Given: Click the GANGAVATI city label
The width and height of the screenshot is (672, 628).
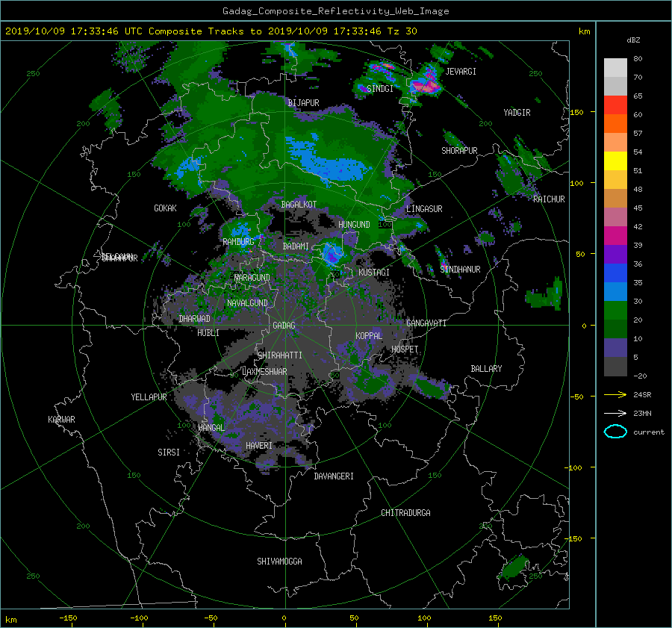Looking at the screenshot, I should coord(426,323).
